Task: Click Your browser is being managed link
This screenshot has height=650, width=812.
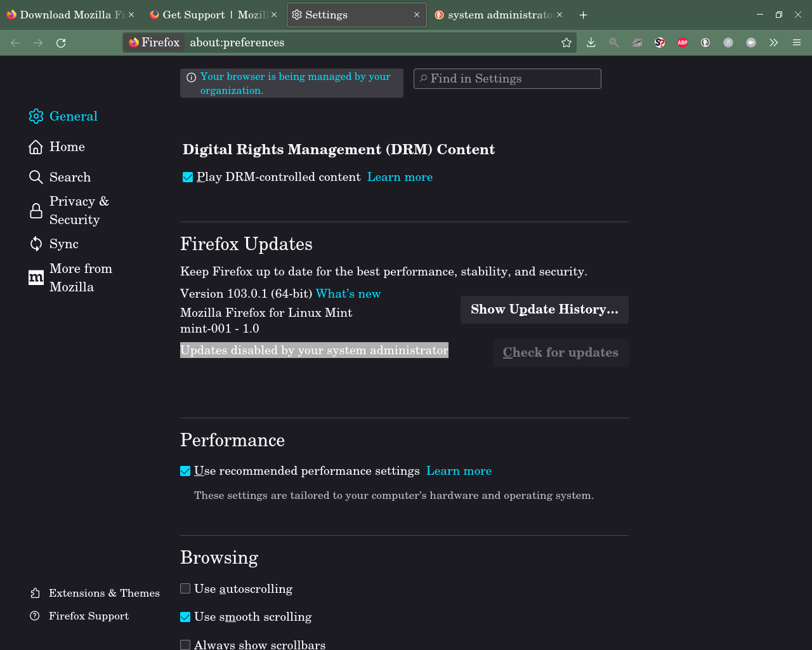Action: (x=295, y=83)
